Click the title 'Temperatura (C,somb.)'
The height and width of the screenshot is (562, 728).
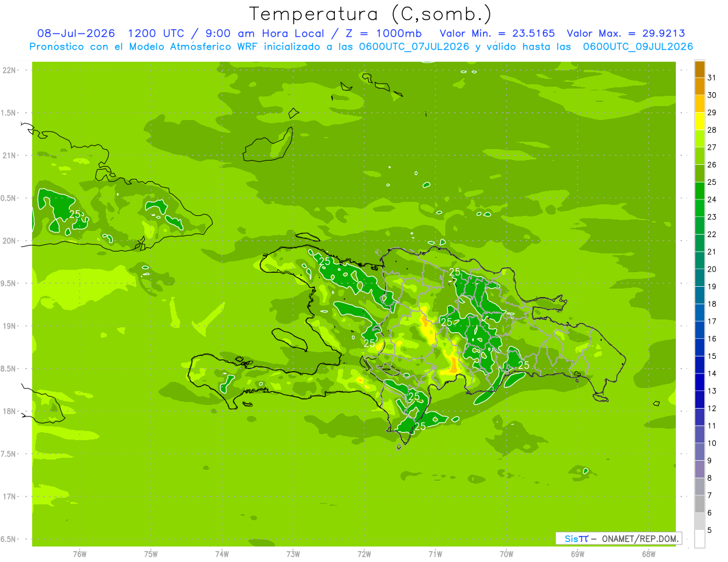[x=370, y=14]
